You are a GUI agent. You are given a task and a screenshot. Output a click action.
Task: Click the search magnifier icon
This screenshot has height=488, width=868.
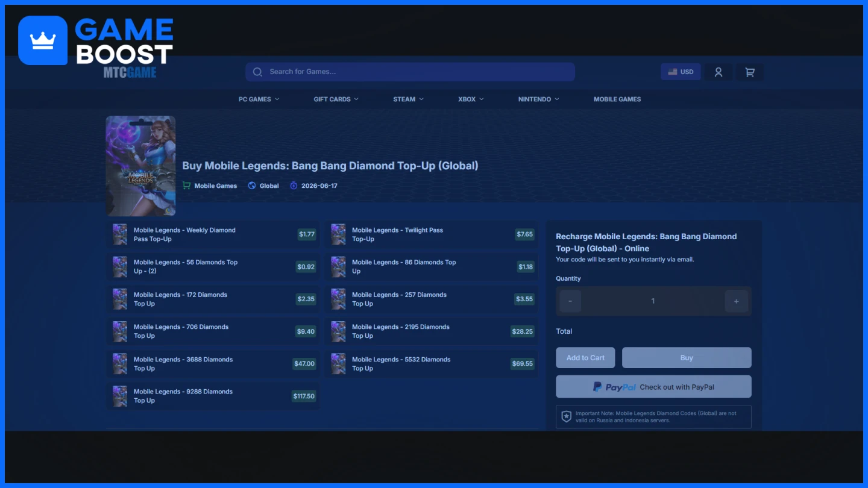click(x=257, y=72)
